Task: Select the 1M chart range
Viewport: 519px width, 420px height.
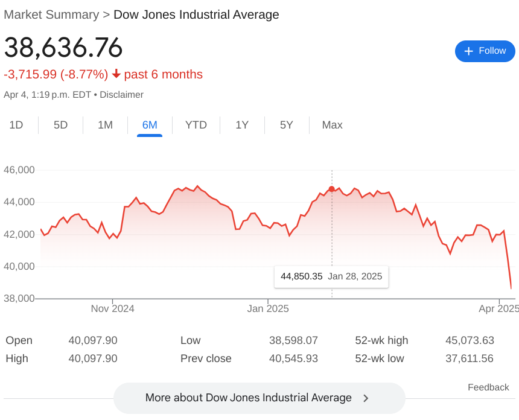Action: (105, 125)
